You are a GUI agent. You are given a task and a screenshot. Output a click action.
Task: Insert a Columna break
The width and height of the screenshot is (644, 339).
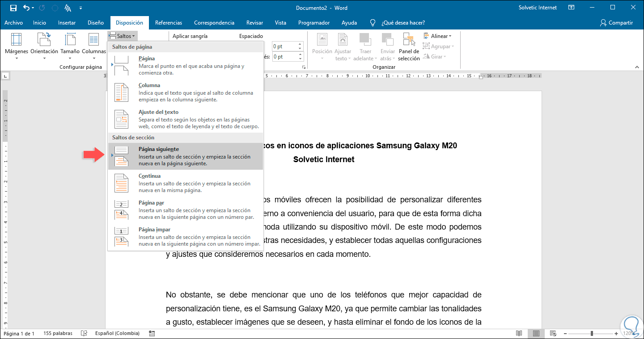click(186, 92)
